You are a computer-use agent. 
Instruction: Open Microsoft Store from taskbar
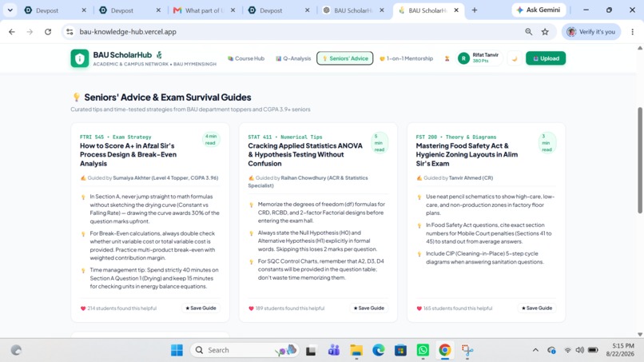(x=400, y=350)
